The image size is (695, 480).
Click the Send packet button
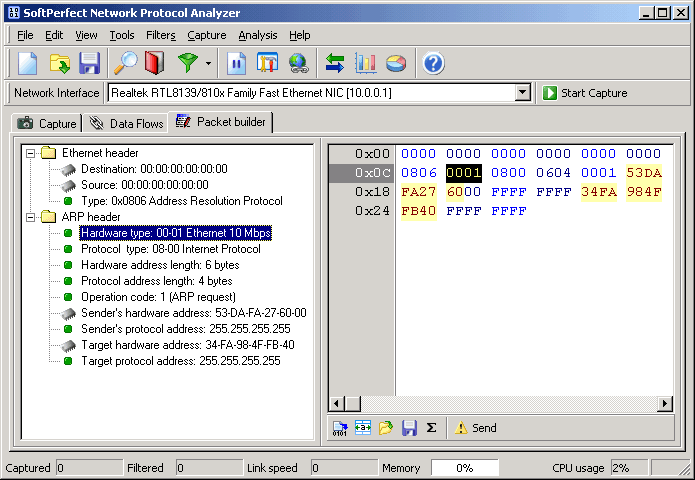click(475, 428)
